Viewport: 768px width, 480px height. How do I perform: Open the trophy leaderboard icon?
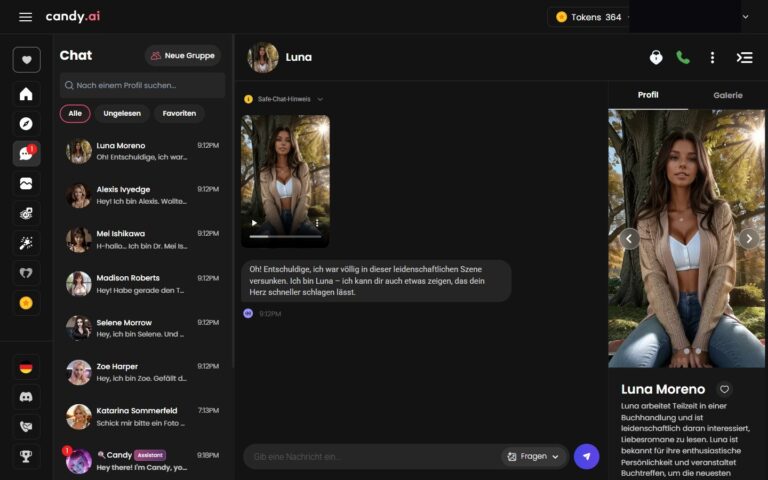coord(26,456)
